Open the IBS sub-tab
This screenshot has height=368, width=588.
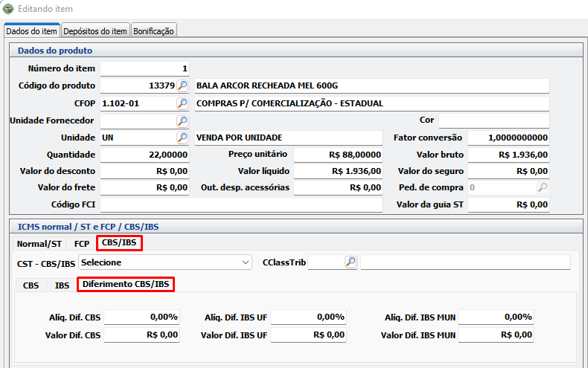point(62,285)
